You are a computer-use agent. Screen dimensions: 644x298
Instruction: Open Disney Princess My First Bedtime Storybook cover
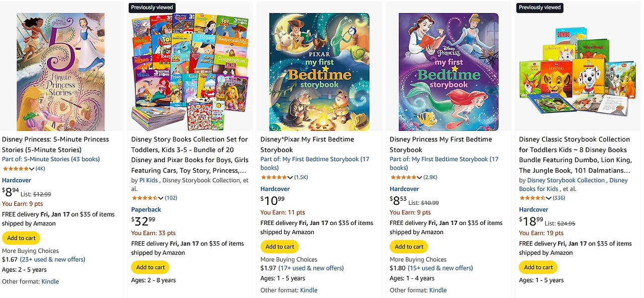[x=448, y=72]
